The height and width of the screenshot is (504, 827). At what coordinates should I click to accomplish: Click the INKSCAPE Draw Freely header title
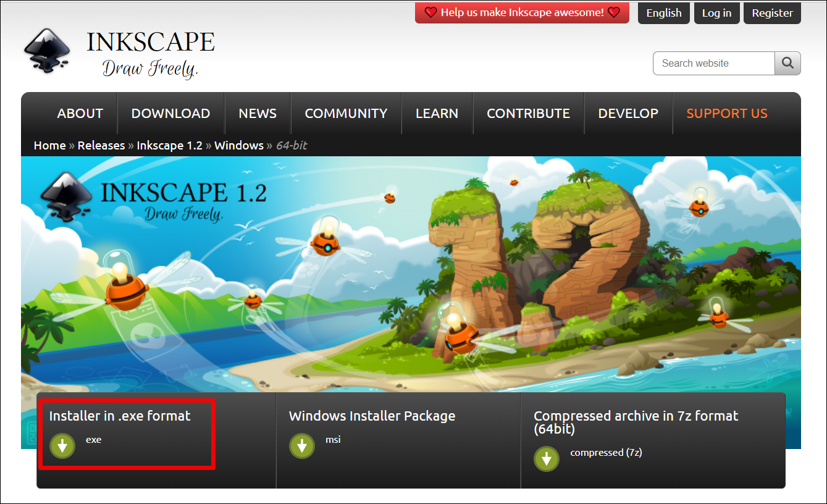point(151,54)
